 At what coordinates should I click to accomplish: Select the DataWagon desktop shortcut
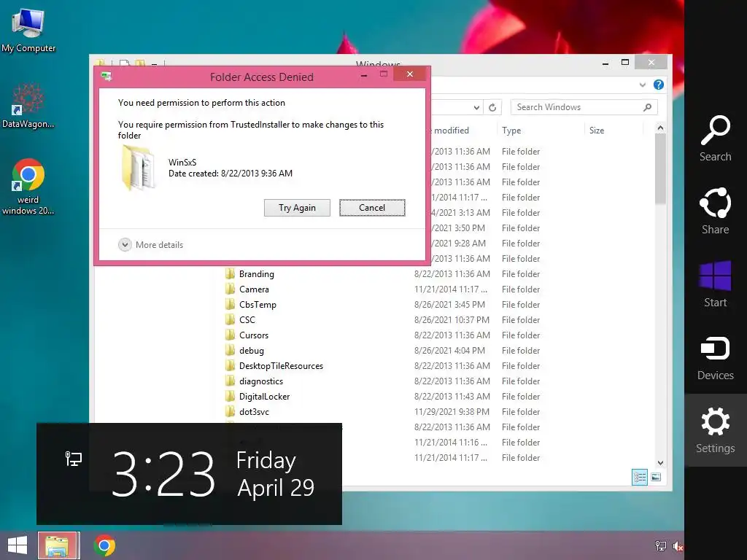(x=28, y=106)
